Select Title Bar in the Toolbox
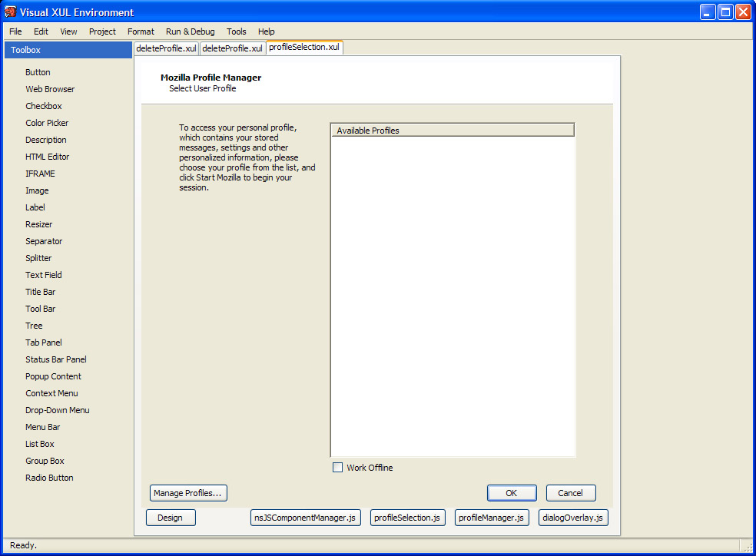 41,292
